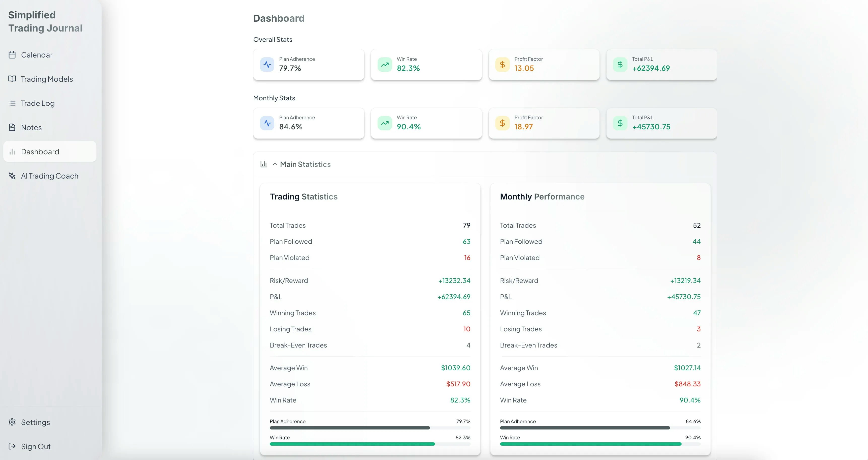Click the Trading Models book icon
868x460 pixels.
pos(12,79)
